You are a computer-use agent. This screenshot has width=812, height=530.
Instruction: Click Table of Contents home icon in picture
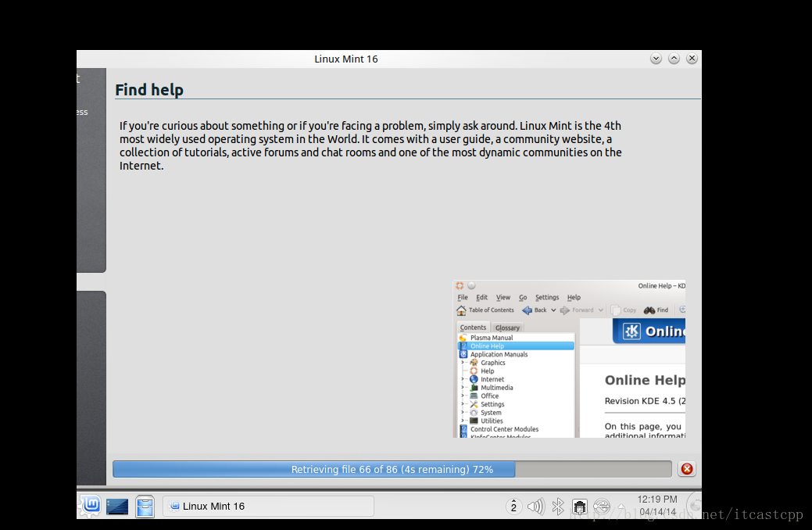(461, 310)
